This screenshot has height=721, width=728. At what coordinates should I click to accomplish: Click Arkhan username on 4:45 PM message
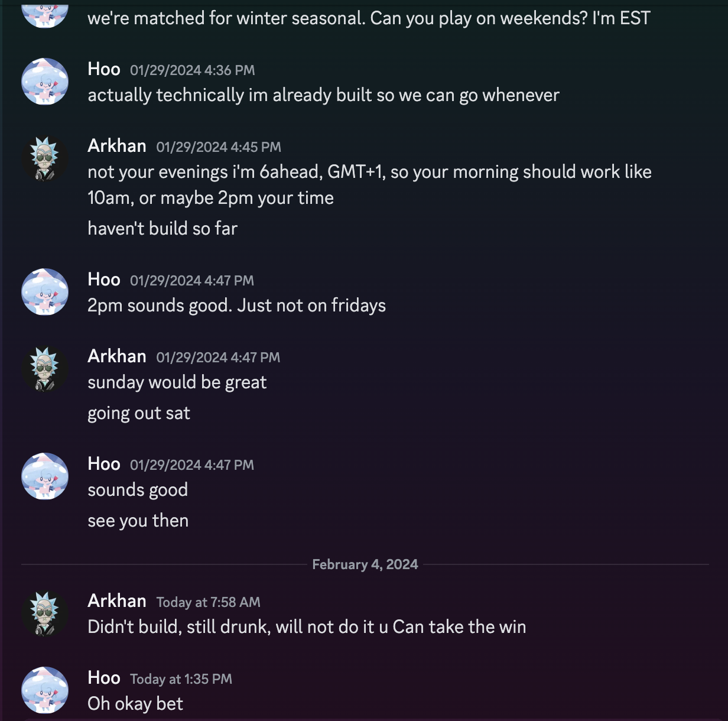click(117, 146)
